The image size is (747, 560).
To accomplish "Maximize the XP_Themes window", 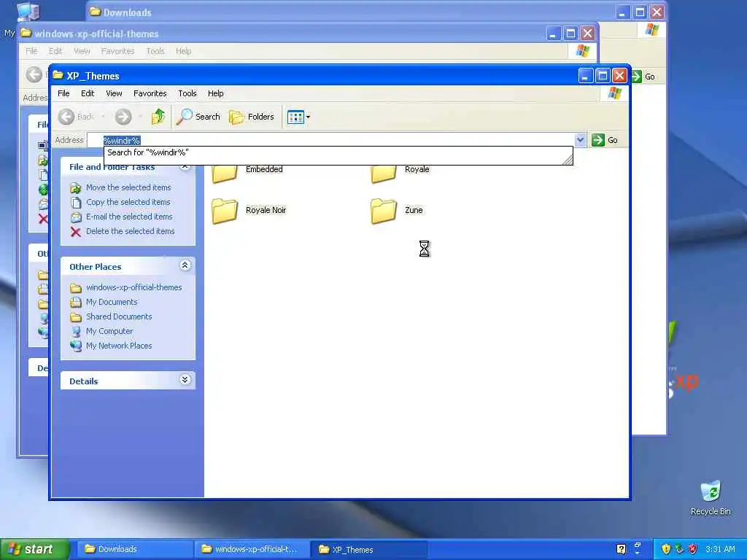I will tap(602, 75).
